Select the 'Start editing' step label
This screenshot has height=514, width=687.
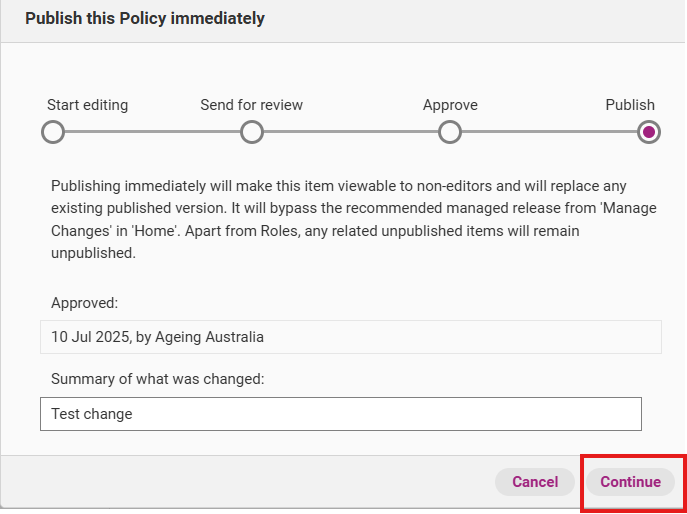pyautogui.click(x=88, y=105)
